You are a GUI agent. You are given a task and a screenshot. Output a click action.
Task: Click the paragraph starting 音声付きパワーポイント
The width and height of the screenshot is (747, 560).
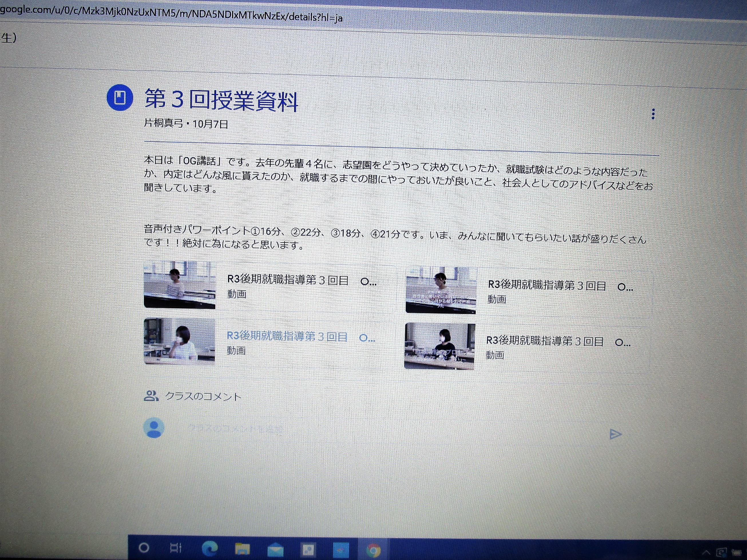pyautogui.click(x=395, y=237)
